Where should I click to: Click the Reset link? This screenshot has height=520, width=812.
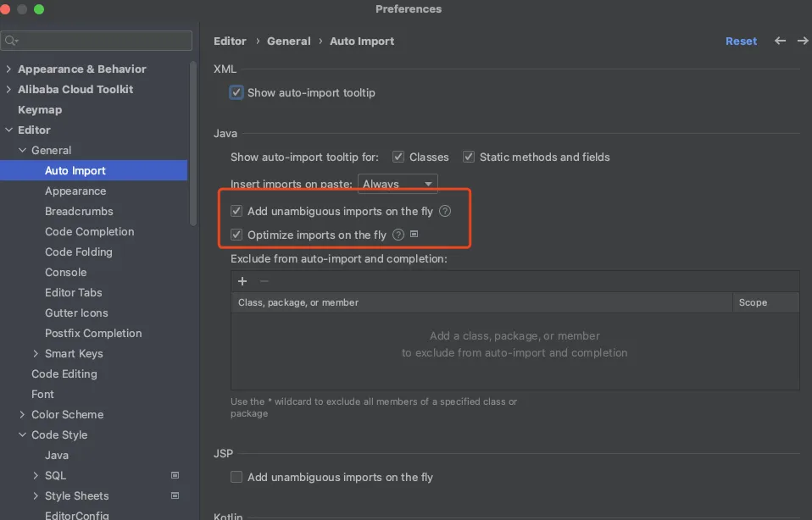[x=741, y=41]
